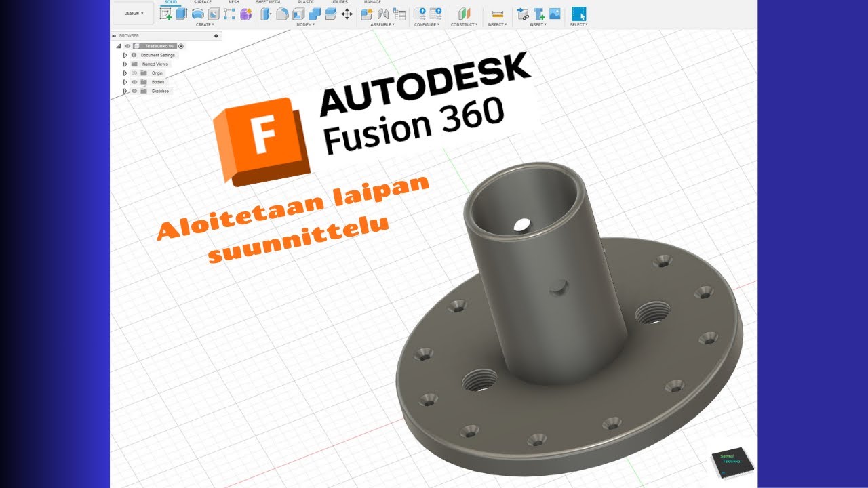Click the Insert McMaster-Carr component icon
The width and height of the screenshot is (868, 488).
pos(539,14)
